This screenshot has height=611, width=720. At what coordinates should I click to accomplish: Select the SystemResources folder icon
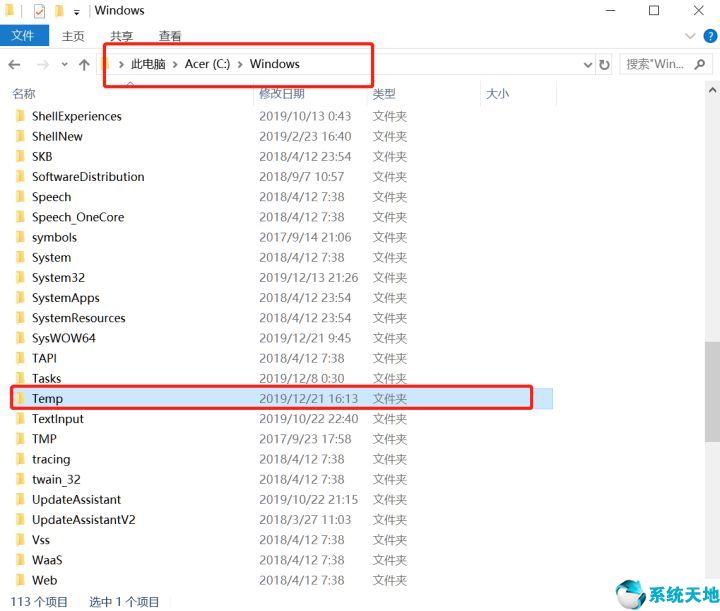tap(20, 318)
